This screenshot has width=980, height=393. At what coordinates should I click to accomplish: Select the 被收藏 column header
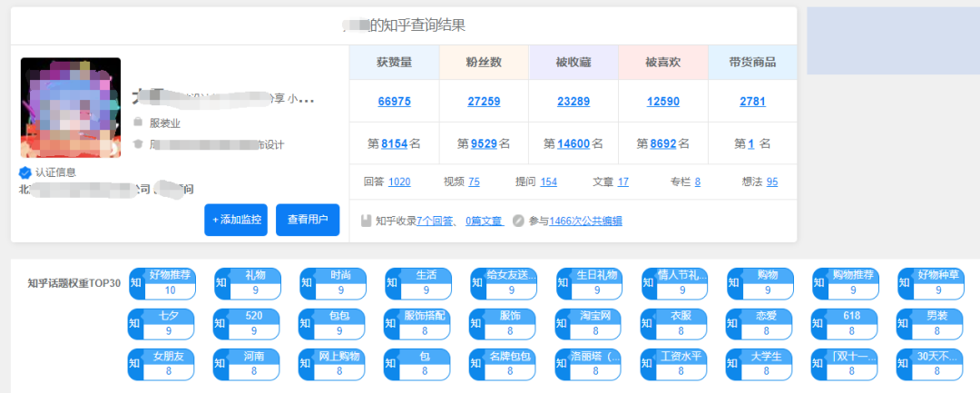[573, 63]
